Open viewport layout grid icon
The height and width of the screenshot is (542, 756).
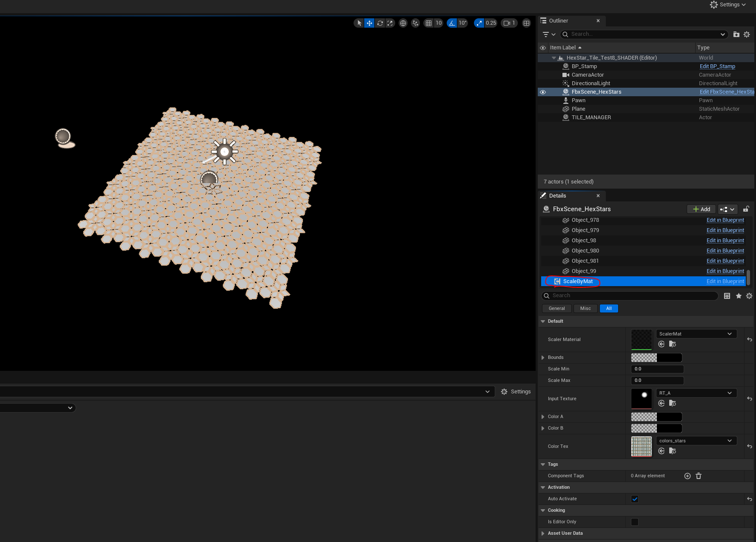pos(526,23)
